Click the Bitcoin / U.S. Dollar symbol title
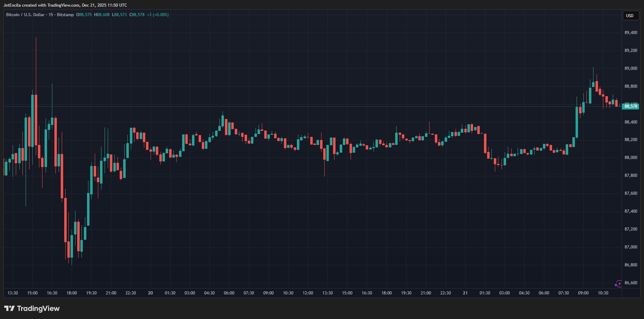The width and height of the screenshot is (644, 319). (25, 15)
